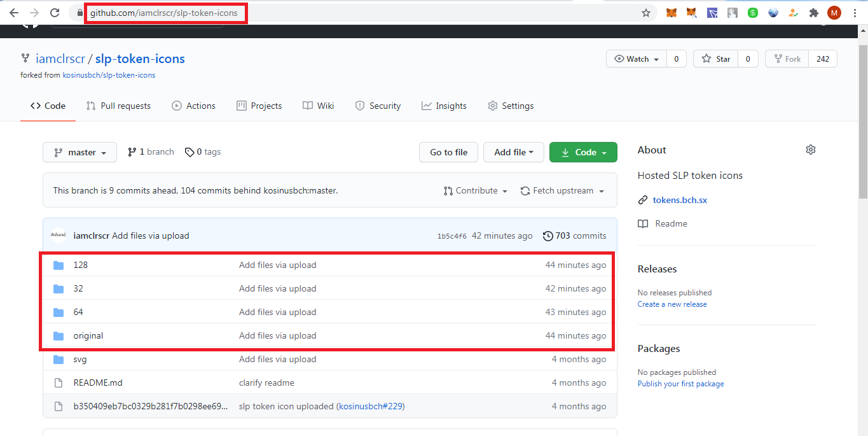The width and height of the screenshot is (868, 436).
Task: Open the Watch dropdown
Action: [x=637, y=59]
